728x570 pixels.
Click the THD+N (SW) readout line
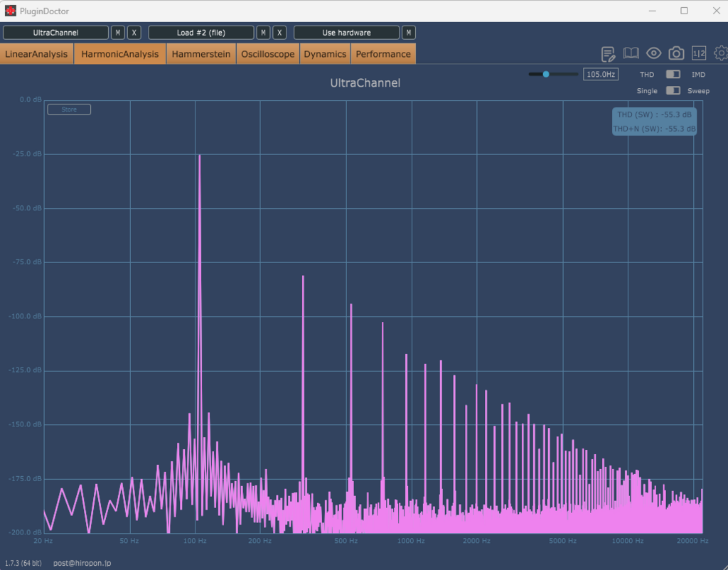[654, 129]
